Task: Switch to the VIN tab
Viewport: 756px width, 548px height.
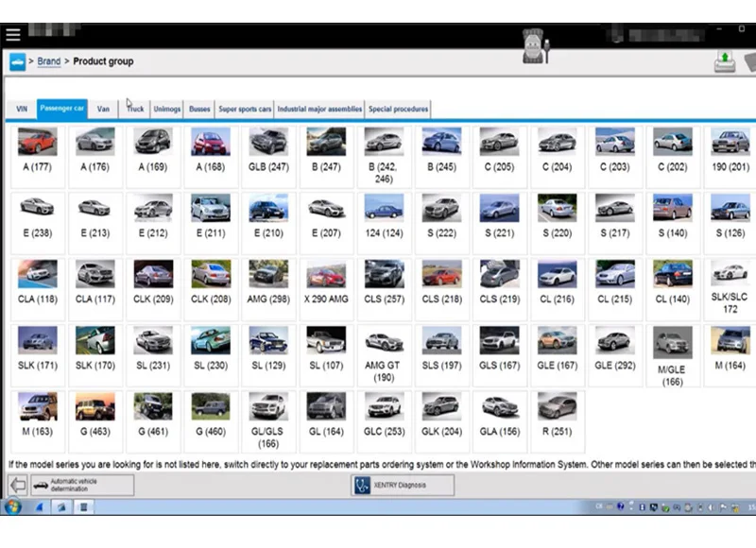Action: click(22, 110)
